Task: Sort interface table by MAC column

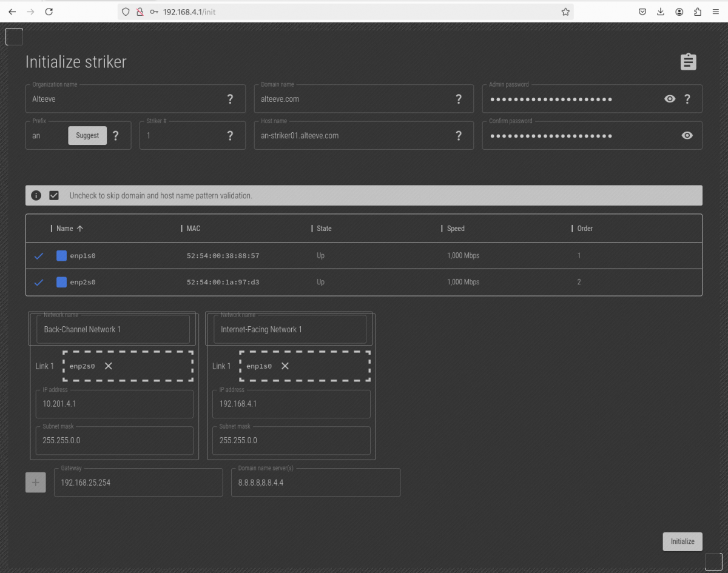Action: coord(194,229)
